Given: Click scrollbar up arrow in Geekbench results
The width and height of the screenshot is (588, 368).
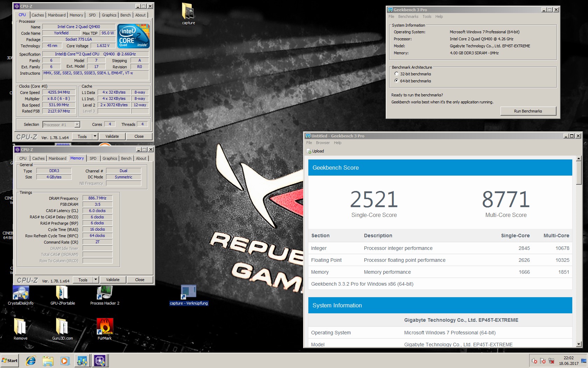Looking at the screenshot, I should 579,158.
